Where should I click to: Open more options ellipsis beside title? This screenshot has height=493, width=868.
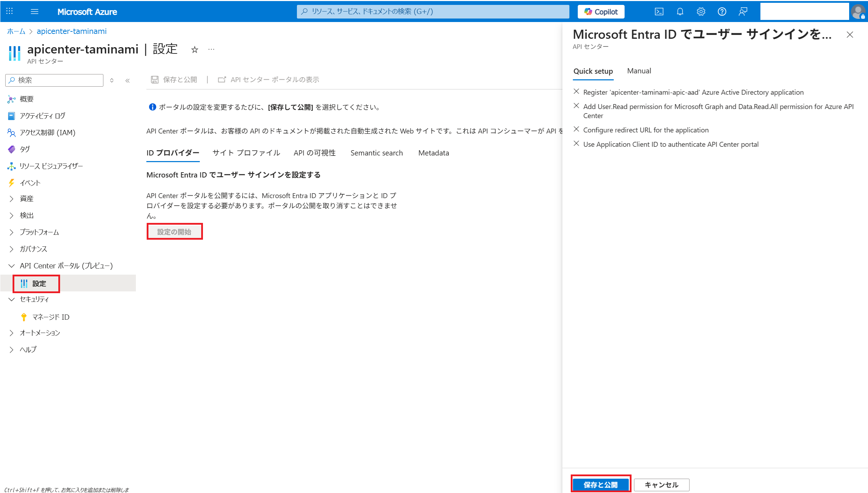211,49
